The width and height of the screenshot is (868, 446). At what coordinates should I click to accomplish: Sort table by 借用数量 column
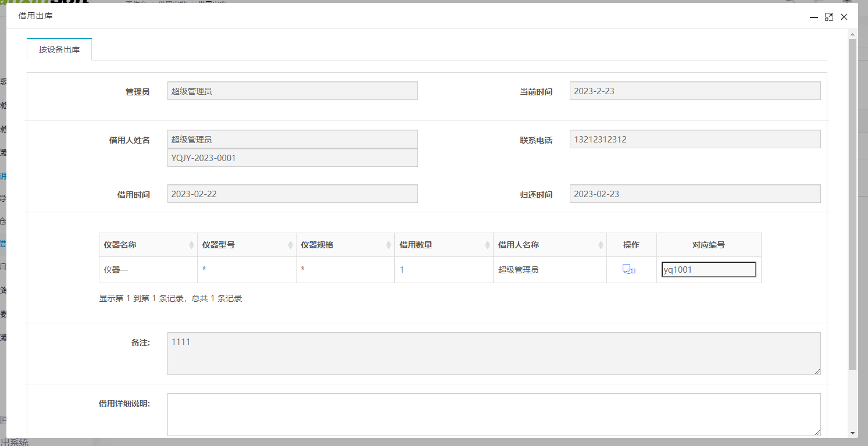point(444,245)
